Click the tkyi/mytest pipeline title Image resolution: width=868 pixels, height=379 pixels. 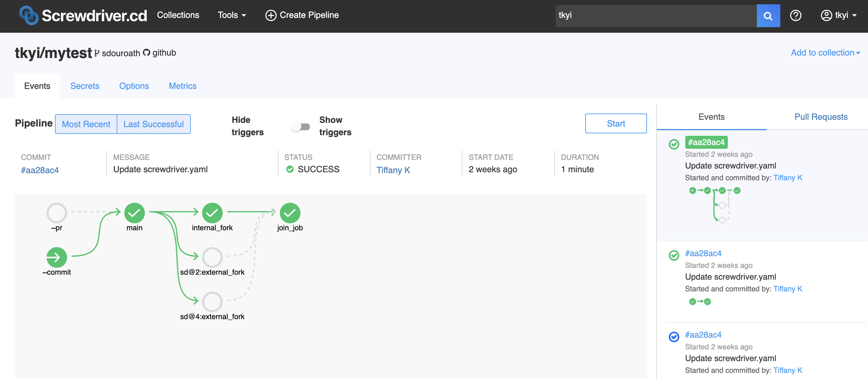tap(53, 53)
